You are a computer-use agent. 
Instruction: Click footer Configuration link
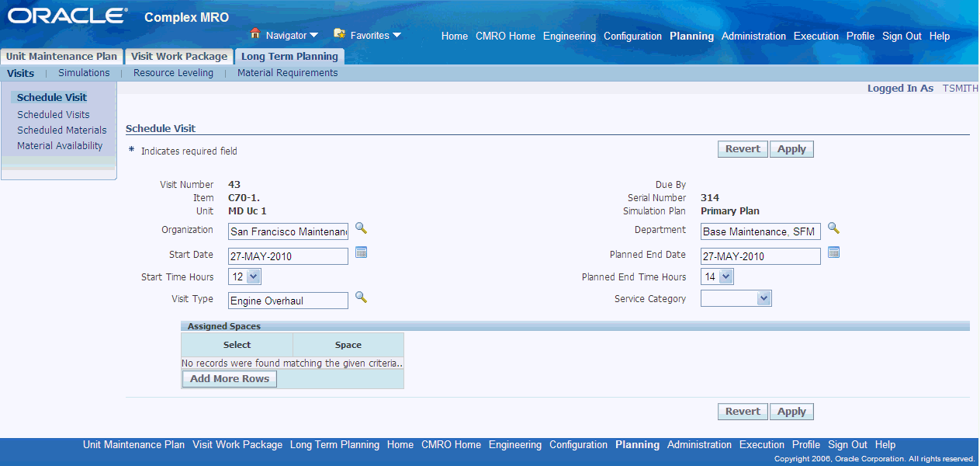pyautogui.click(x=578, y=445)
